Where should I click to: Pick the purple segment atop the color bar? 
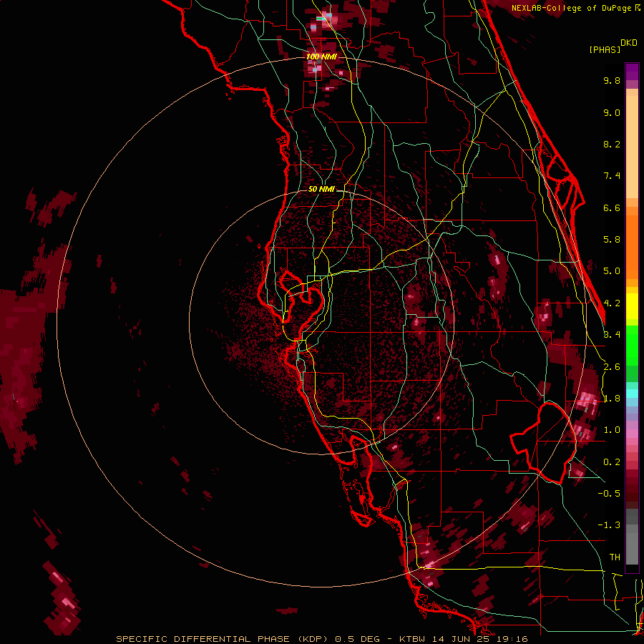(x=632, y=72)
